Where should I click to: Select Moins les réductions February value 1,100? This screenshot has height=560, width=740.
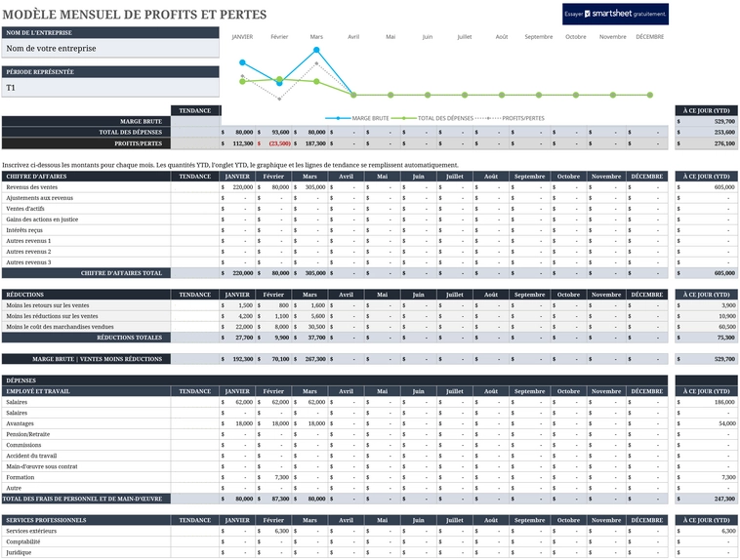[x=273, y=316]
